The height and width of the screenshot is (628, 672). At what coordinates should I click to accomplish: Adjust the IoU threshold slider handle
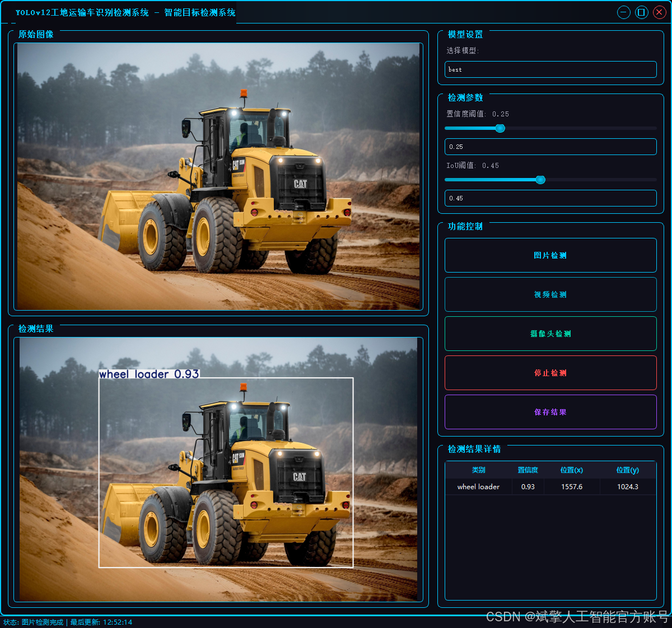point(540,180)
